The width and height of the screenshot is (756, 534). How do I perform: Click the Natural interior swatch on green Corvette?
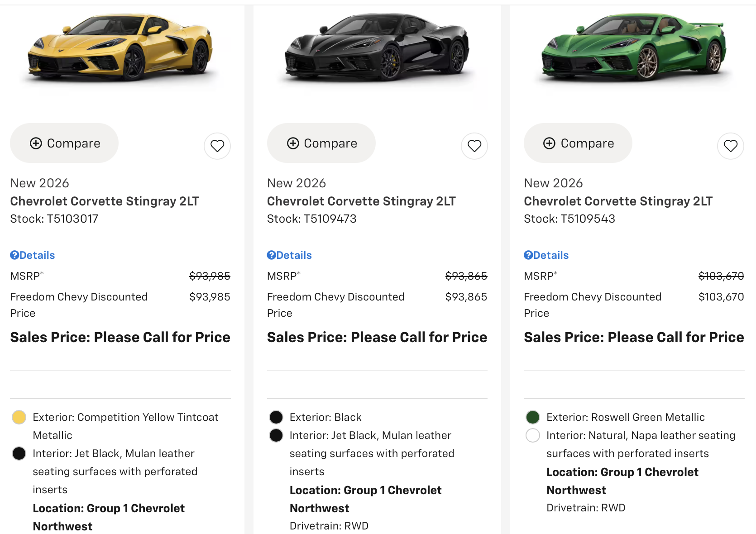click(x=533, y=435)
